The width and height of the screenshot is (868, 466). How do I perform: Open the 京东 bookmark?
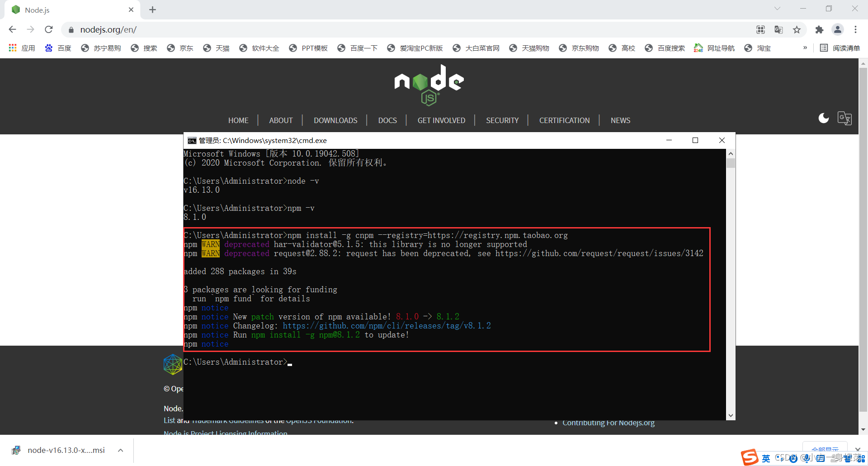pos(180,48)
